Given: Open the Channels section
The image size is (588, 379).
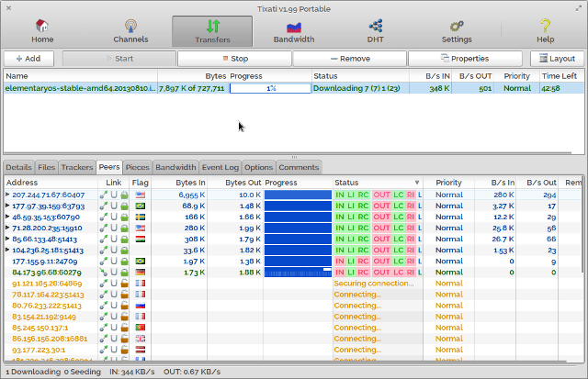Looking at the screenshot, I should [130, 30].
